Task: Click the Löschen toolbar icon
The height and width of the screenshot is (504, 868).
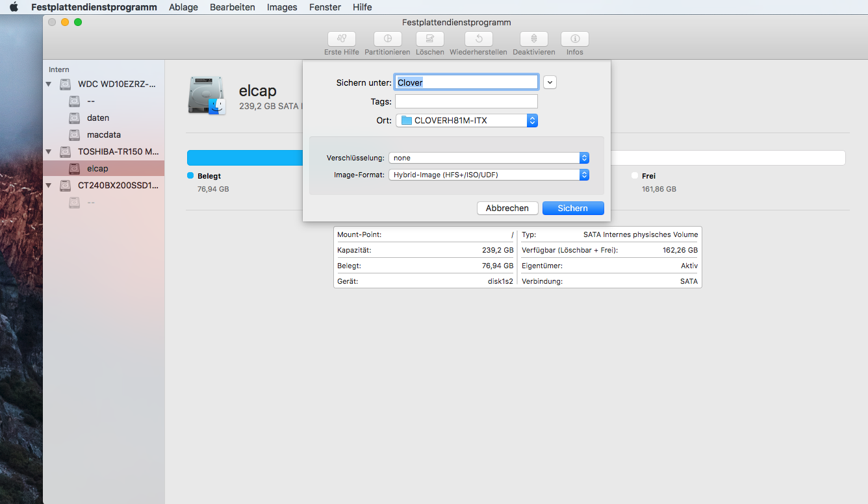Action: (429, 39)
